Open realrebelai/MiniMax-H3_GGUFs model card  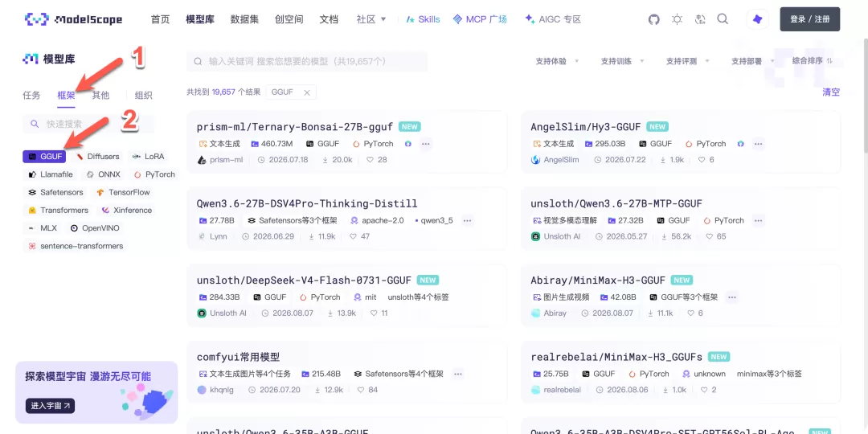point(681,373)
